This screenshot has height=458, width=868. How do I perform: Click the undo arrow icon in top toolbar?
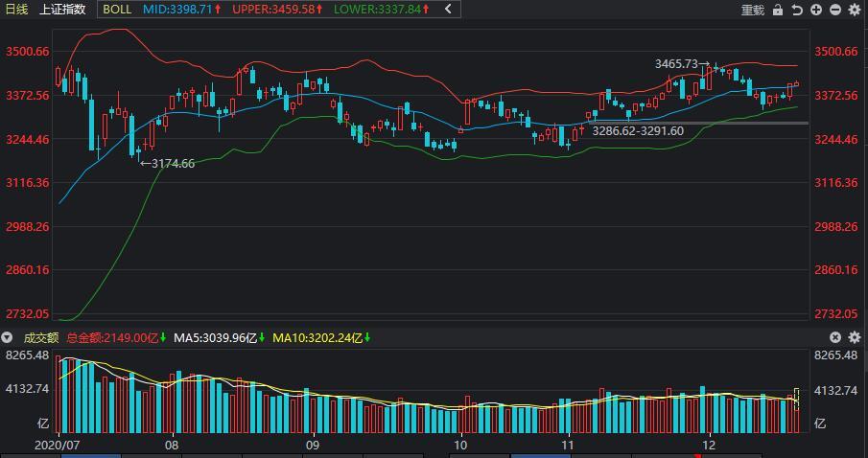tap(797, 10)
